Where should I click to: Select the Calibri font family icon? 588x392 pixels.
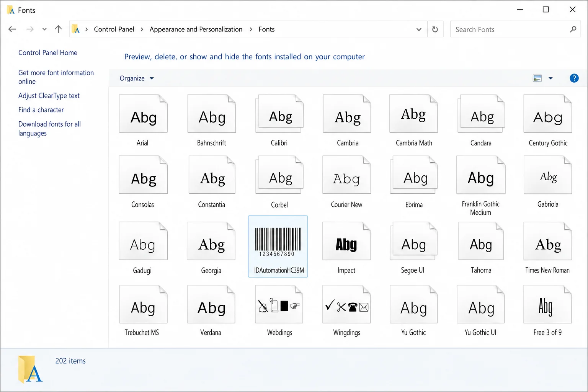point(279,114)
